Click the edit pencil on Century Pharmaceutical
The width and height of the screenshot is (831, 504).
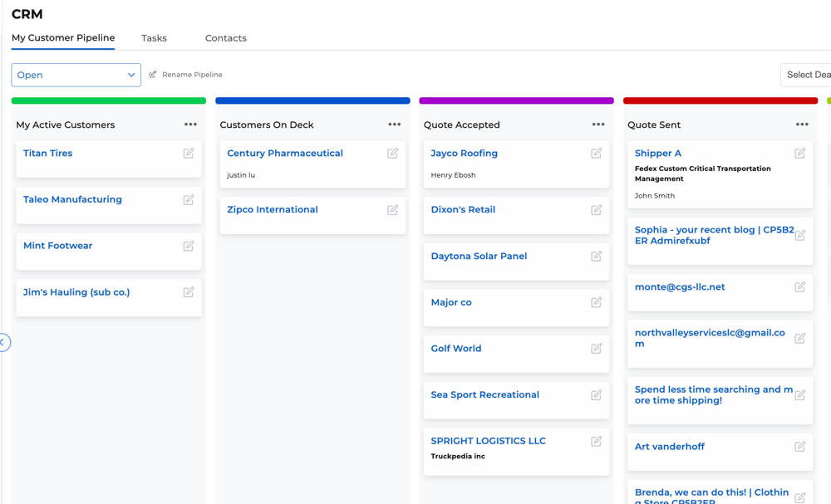(x=392, y=153)
